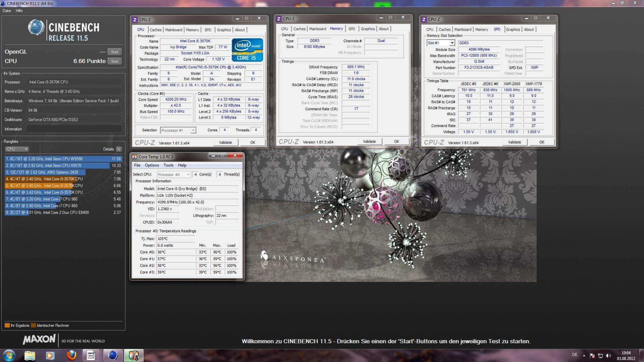Click OK in the CPU-Z SPD window

coord(542,142)
